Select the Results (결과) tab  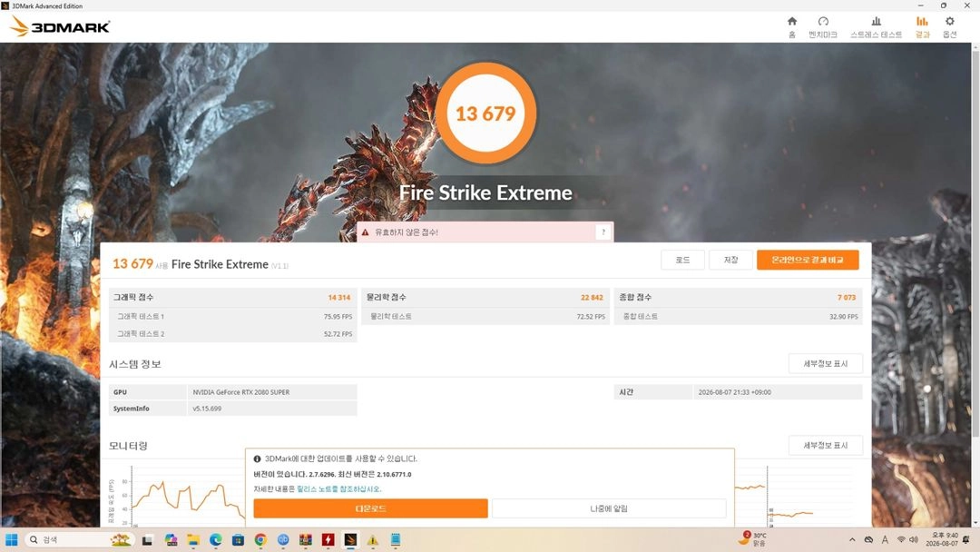(x=923, y=27)
